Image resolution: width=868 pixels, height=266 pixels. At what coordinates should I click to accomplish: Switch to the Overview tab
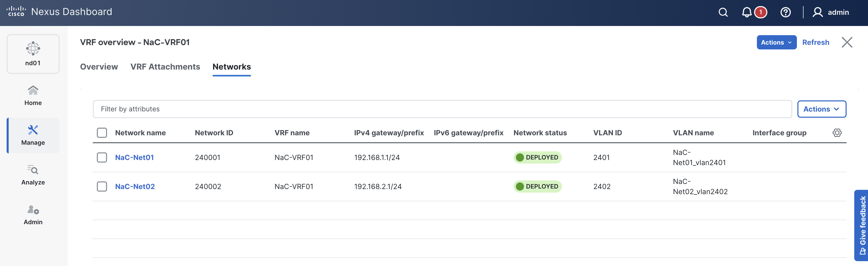point(99,67)
